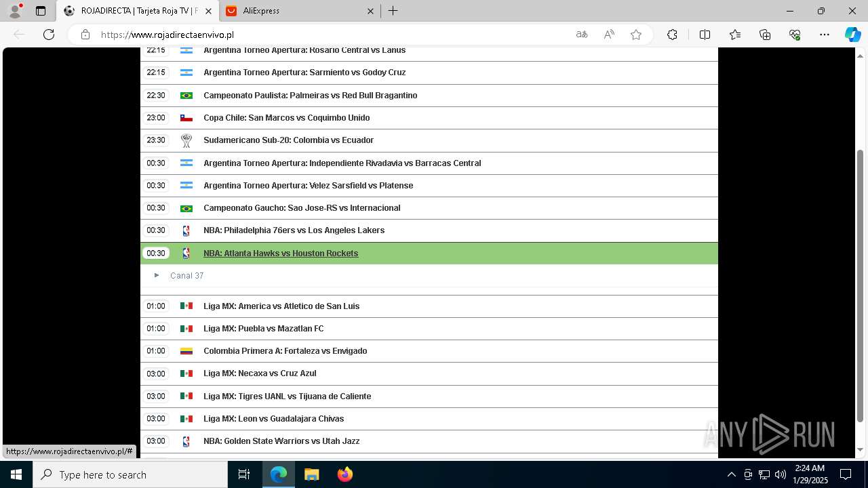Screen dimensions: 868x488
Task: Open NBA Philadelphia 76ers vs Los Angeles Lakers
Action: 294,230
